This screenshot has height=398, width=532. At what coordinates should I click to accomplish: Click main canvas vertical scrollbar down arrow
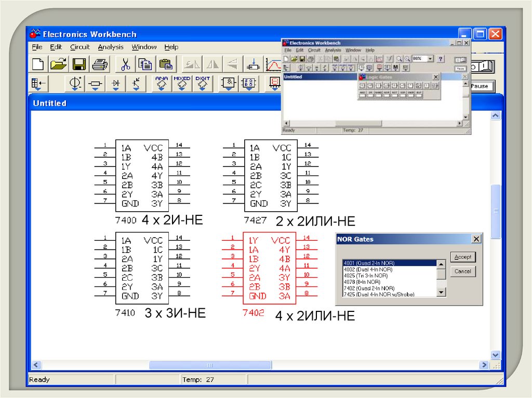pos(495,355)
